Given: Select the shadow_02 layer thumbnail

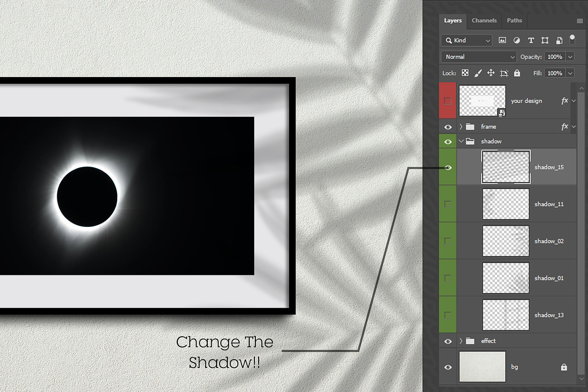Looking at the screenshot, I should pyautogui.click(x=506, y=241).
